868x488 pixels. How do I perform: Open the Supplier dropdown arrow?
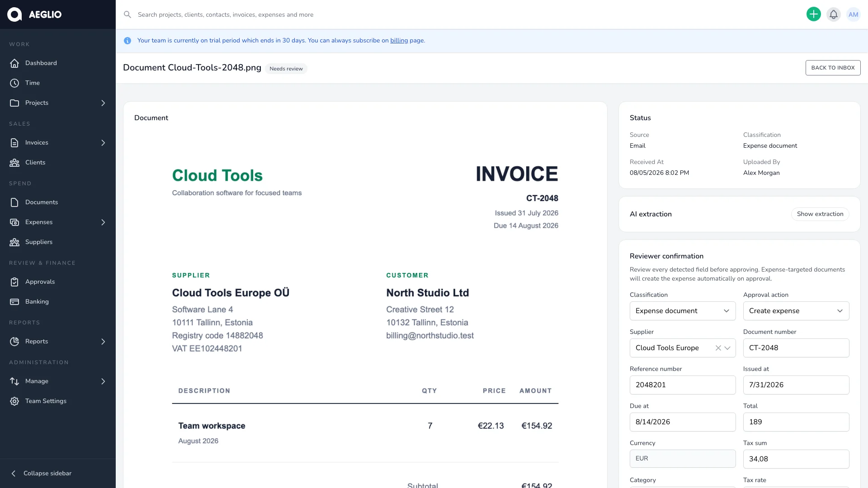pos(727,348)
